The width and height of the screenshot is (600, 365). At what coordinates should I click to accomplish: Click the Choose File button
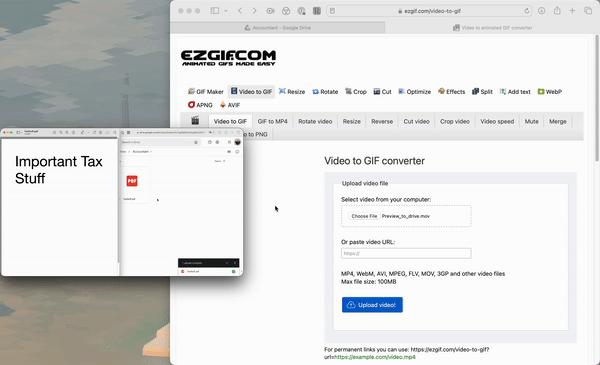(x=364, y=216)
